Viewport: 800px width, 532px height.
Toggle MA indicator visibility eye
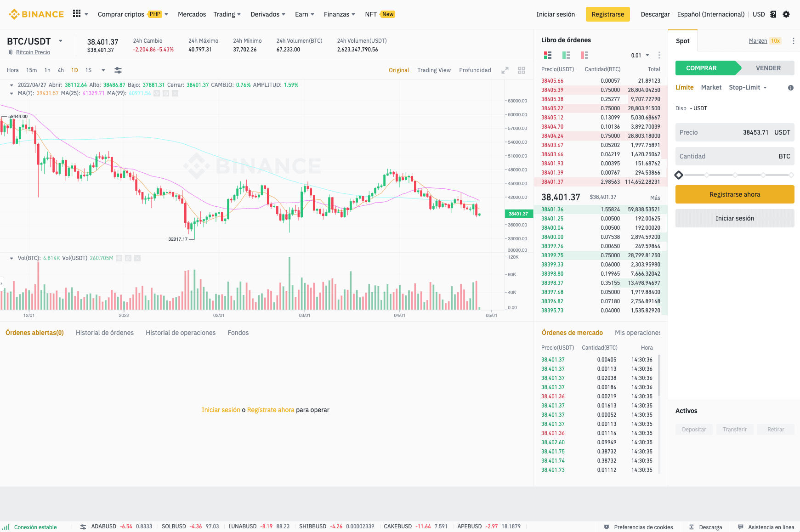pyautogui.click(x=157, y=93)
